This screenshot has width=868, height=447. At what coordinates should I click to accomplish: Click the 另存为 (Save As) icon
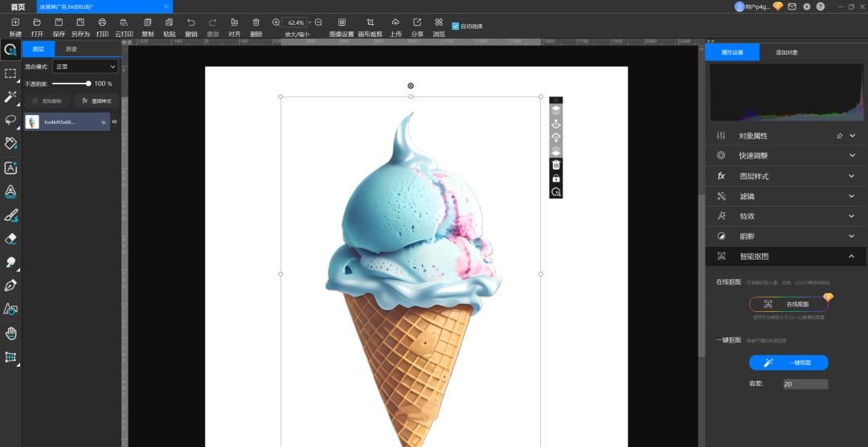pyautogui.click(x=80, y=23)
